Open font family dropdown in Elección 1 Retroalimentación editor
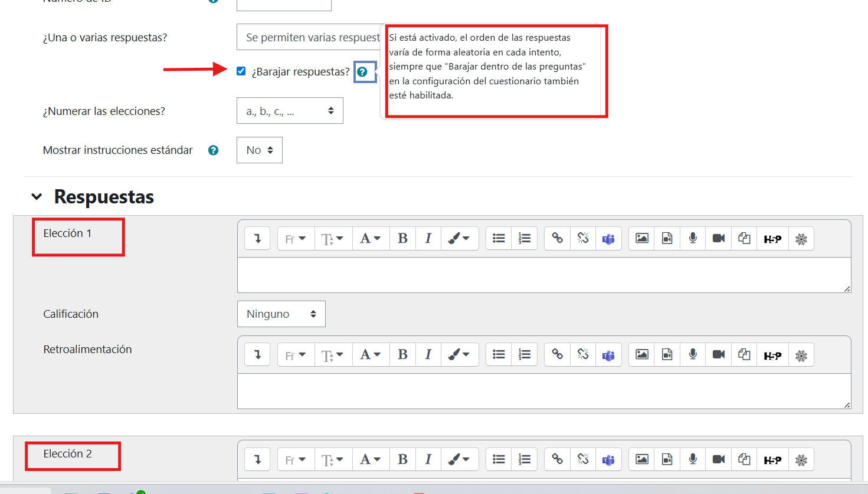This screenshot has width=868, height=494. point(296,354)
